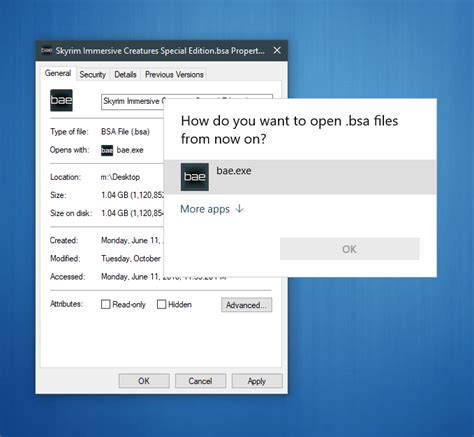This screenshot has width=474, height=437.
Task: Click the Created date value
Action: coord(132,240)
